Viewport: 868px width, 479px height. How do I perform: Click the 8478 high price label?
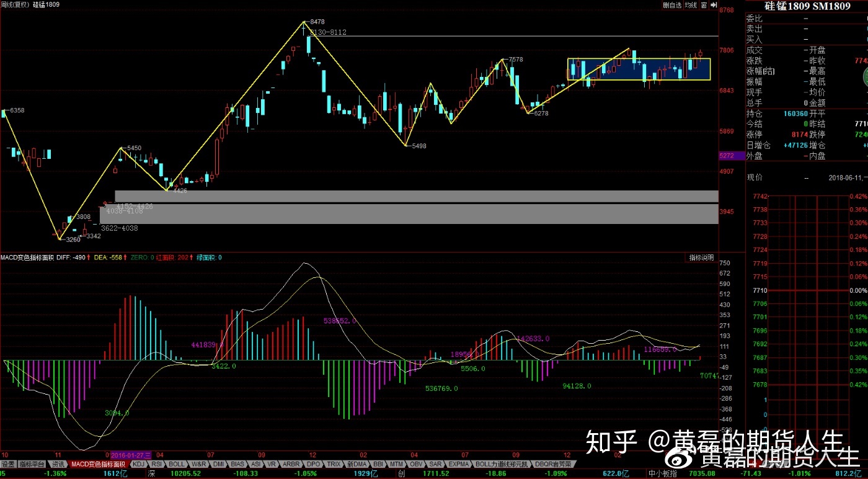click(x=317, y=22)
